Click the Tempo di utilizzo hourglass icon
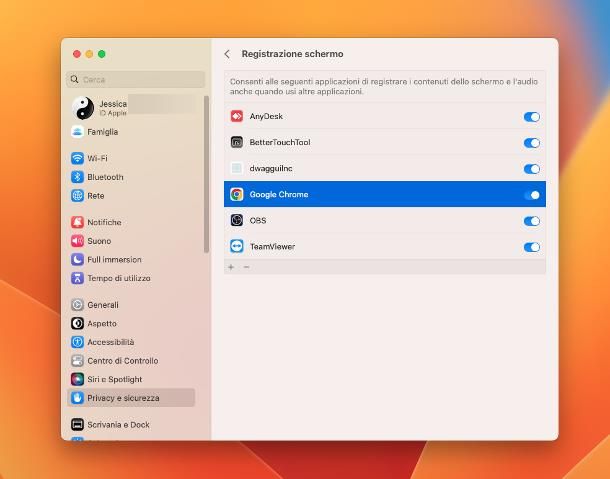This screenshot has height=479, width=610. pos(77,278)
